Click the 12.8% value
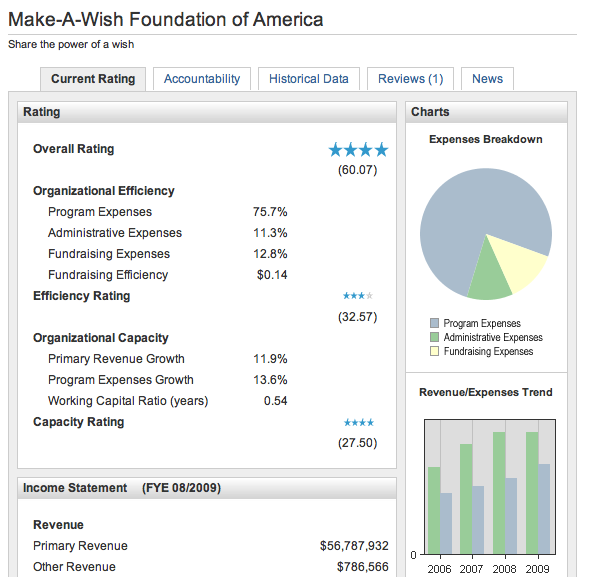The image size is (594, 577). [270, 254]
